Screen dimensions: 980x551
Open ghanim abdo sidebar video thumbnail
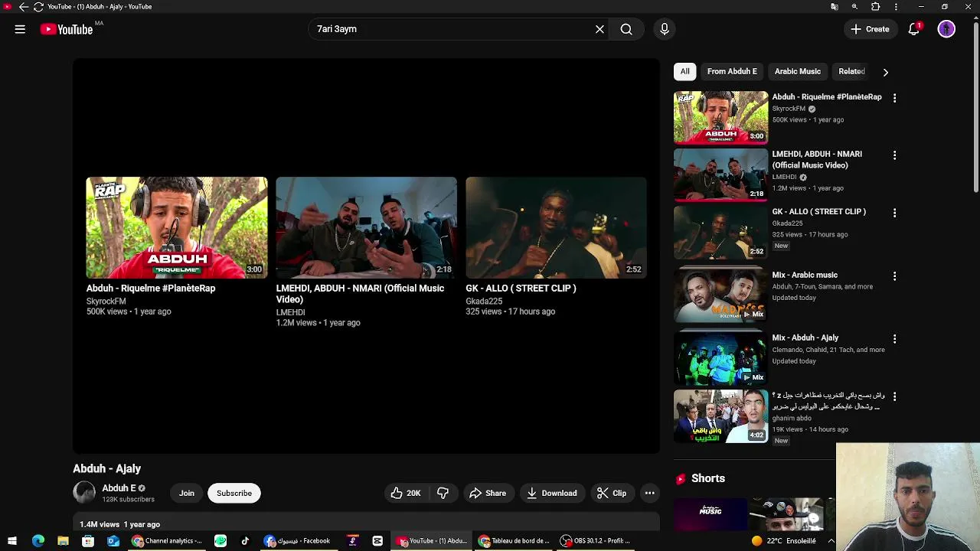click(720, 416)
